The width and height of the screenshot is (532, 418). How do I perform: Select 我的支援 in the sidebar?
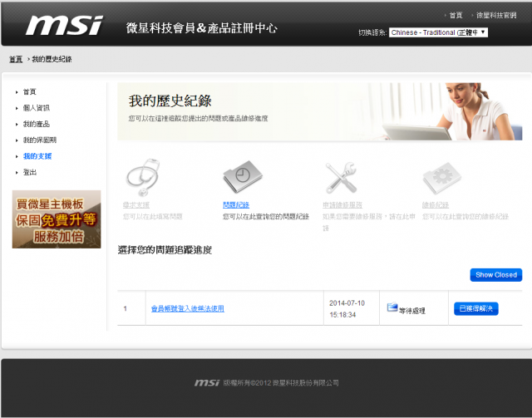point(37,156)
